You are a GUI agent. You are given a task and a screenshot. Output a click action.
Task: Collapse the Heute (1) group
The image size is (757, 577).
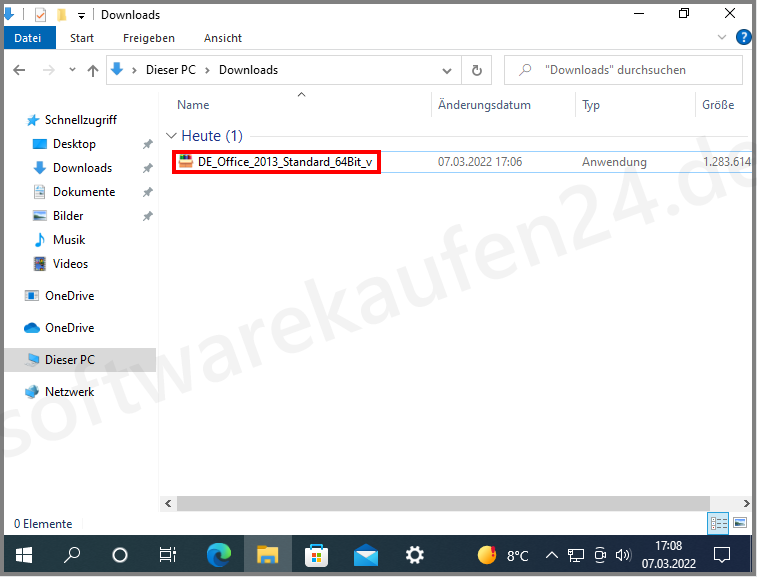(171, 136)
